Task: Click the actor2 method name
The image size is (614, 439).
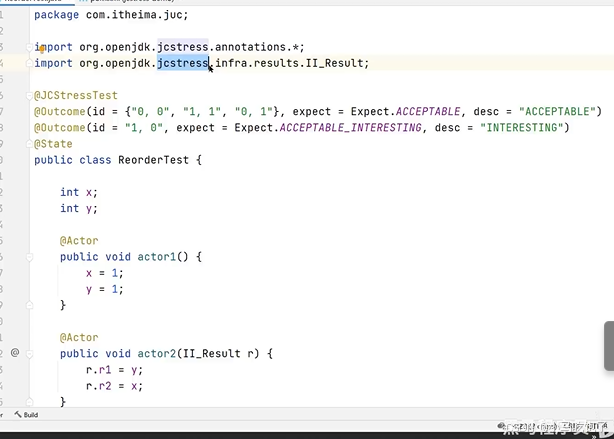Action: tap(157, 353)
